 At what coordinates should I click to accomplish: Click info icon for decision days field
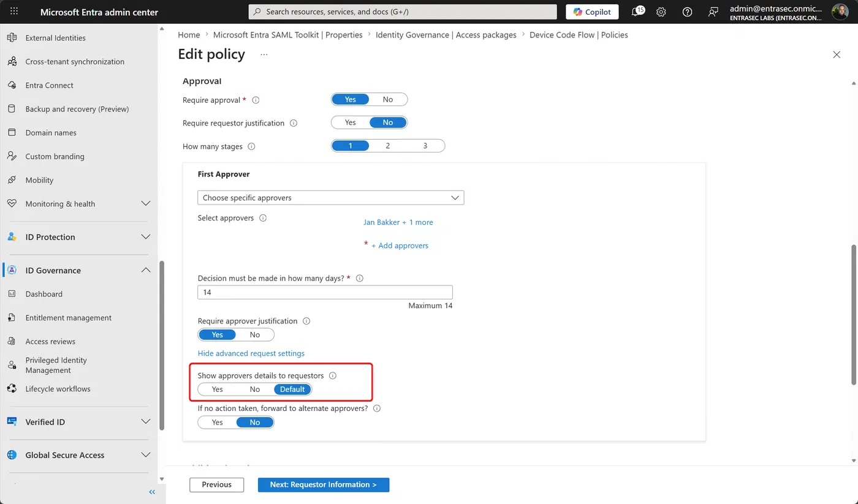[x=360, y=278]
